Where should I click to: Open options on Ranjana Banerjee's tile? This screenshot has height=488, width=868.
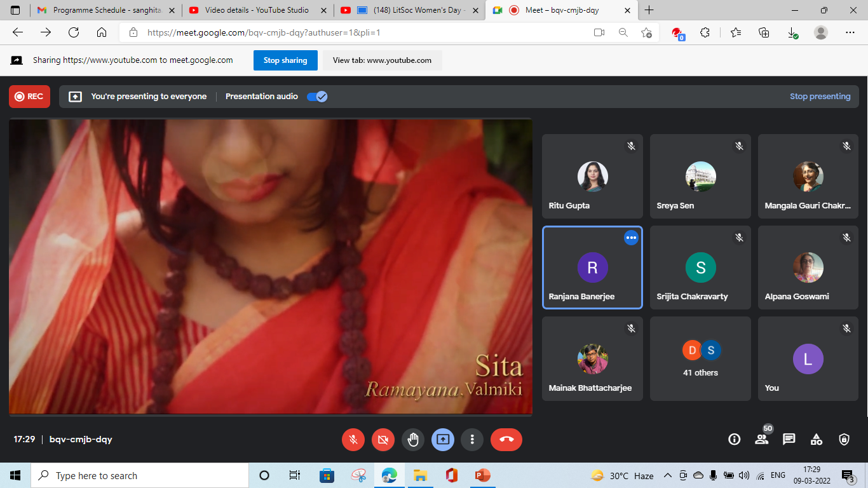(631, 238)
